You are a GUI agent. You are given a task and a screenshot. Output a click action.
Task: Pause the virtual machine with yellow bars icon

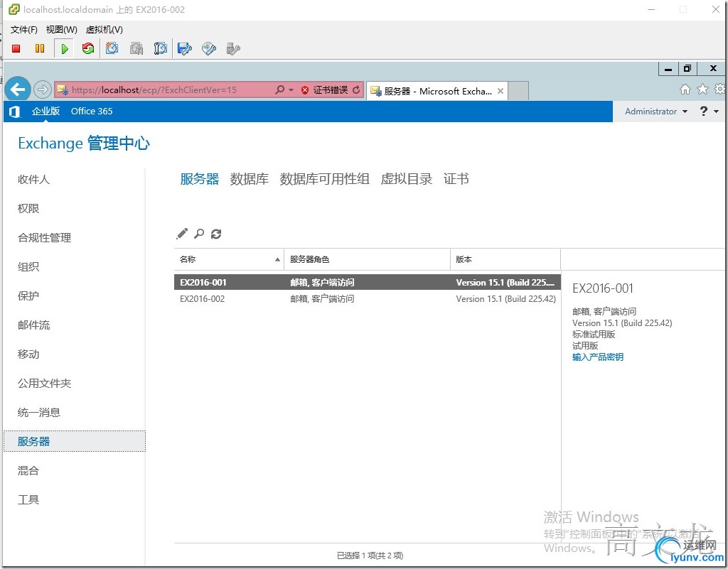click(x=40, y=48)
